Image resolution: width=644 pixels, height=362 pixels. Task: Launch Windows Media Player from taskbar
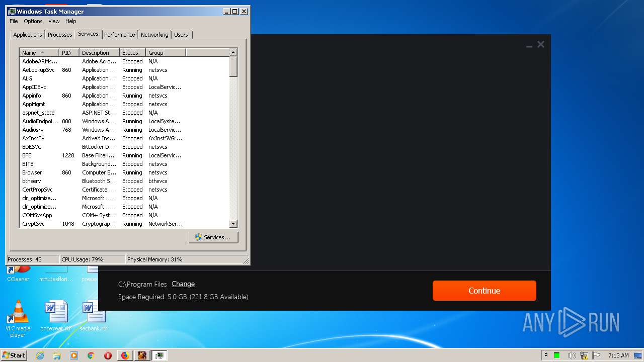coord(74,355)
